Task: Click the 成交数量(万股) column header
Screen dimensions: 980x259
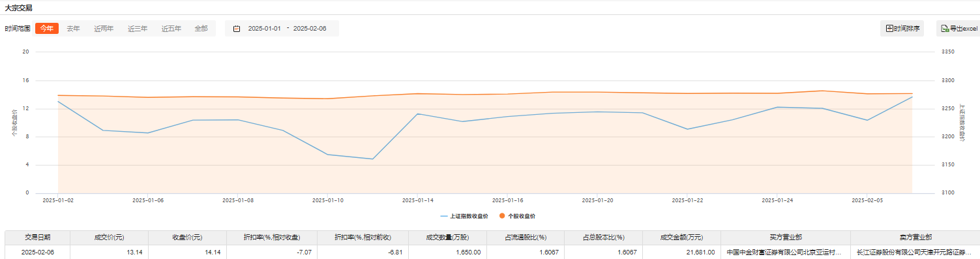Action: click(447, 237)
